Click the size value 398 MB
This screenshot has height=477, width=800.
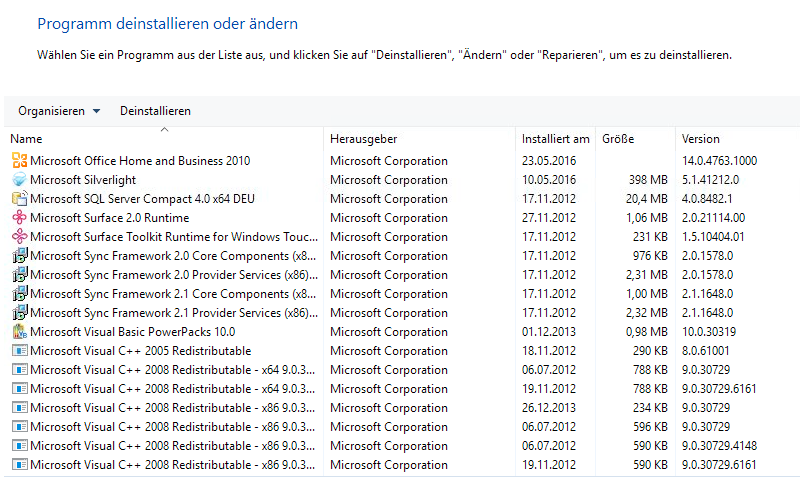(648, 180)
